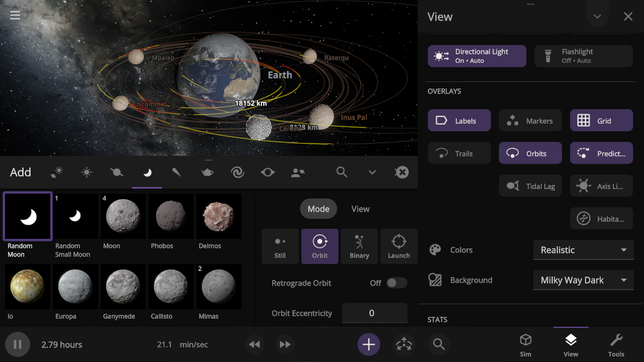Open the Colors dropdown set to Realistic

tap(583, 250)
